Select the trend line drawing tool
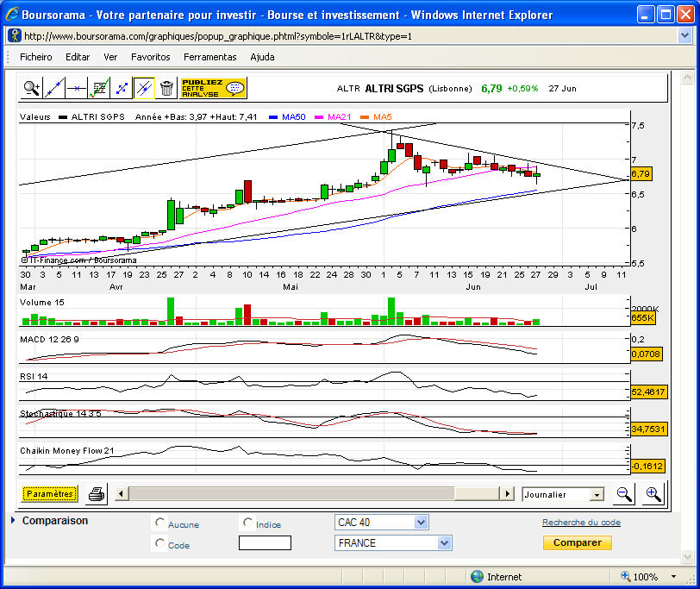The height and width of the screenshot is (589, 700). click(54, 88)
